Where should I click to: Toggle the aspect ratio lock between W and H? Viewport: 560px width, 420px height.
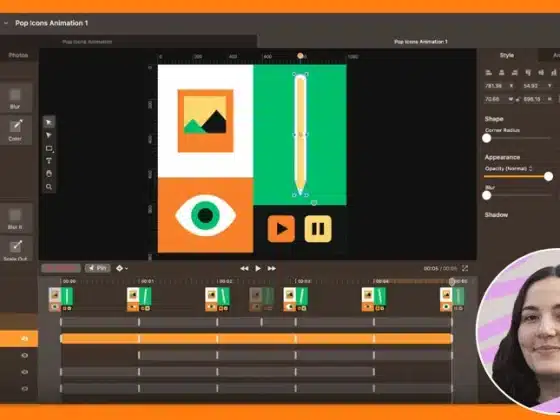coord(518,99)
